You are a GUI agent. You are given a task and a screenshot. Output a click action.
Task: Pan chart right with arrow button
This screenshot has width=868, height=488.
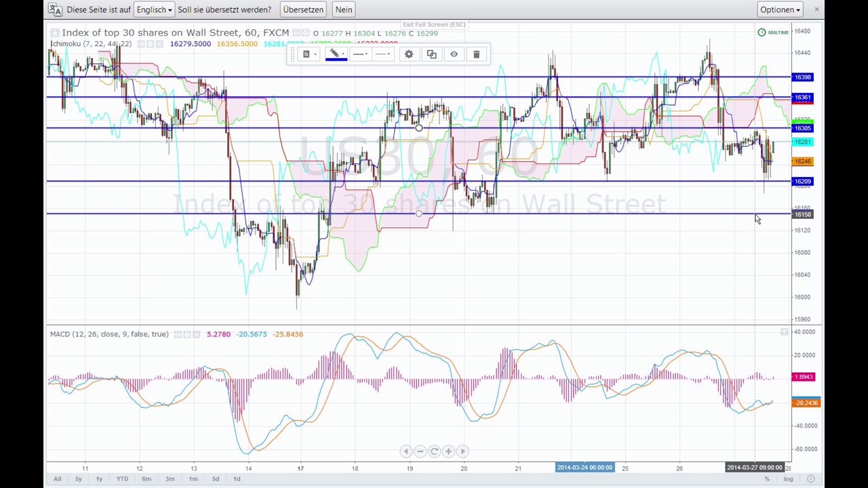(462, 451)
